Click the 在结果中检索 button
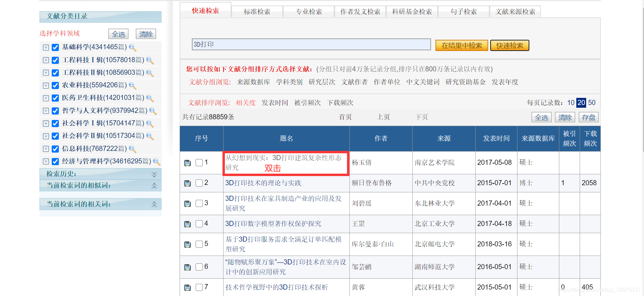 pyautogui.click(x=462, y=46)
